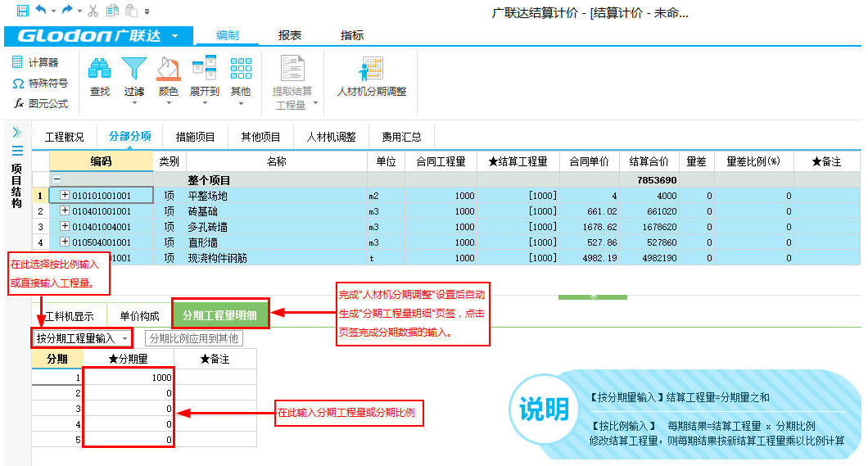Image resolution: width=868 pixels, height=466 pixels.
Task: Expand the row 010101001001 平整场地
Action: [65, 196]
